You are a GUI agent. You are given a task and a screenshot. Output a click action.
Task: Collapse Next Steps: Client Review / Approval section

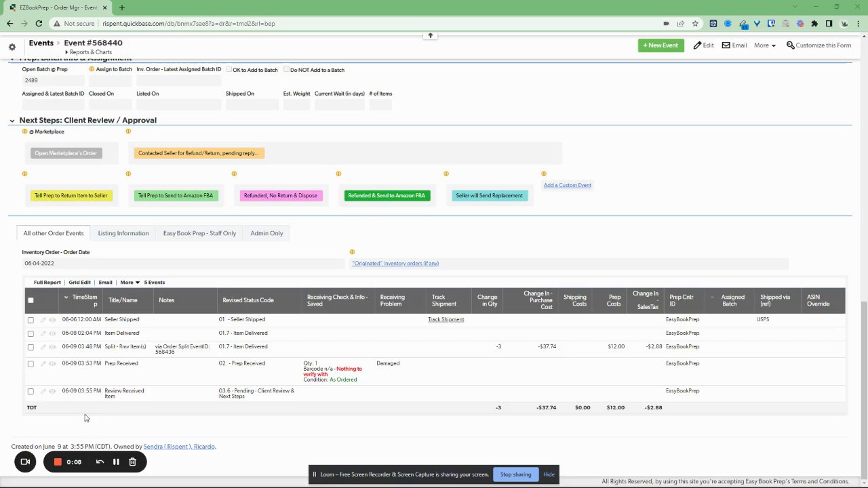tap(12, 121)
